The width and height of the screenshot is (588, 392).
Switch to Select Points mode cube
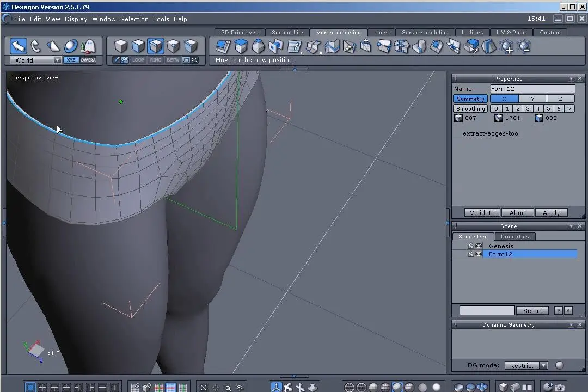[x=173, y=46]
